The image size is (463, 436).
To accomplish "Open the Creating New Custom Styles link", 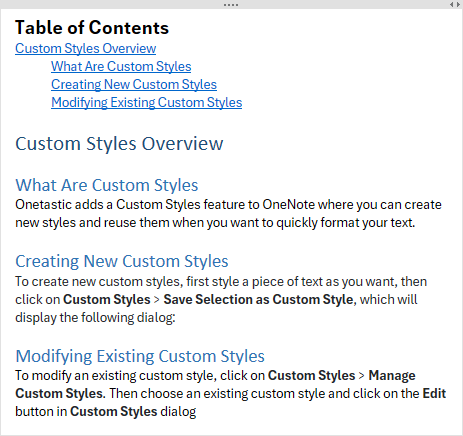I will pyautogui.click(x=134, y=85).
